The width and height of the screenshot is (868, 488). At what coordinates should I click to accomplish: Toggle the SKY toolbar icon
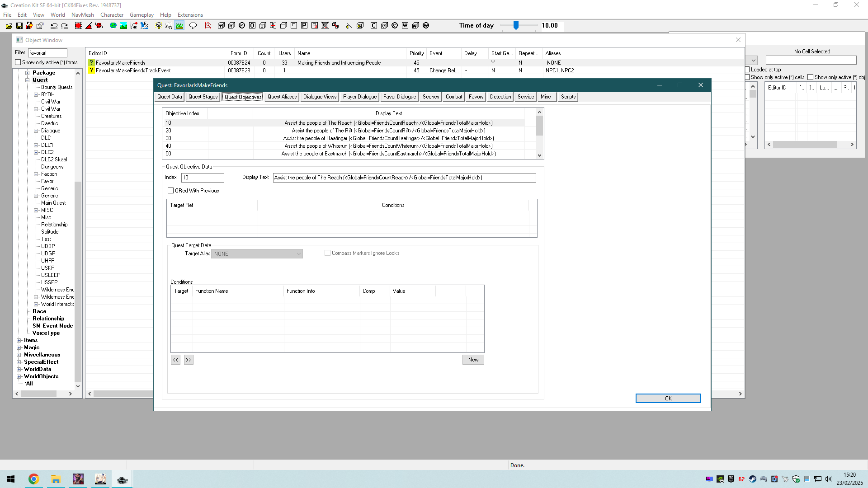coord(169,26)
